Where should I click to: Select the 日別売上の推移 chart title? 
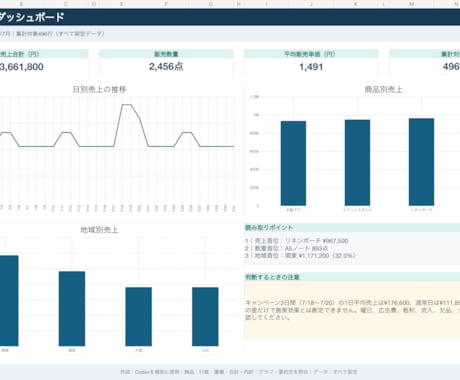[x=99, y=89]
